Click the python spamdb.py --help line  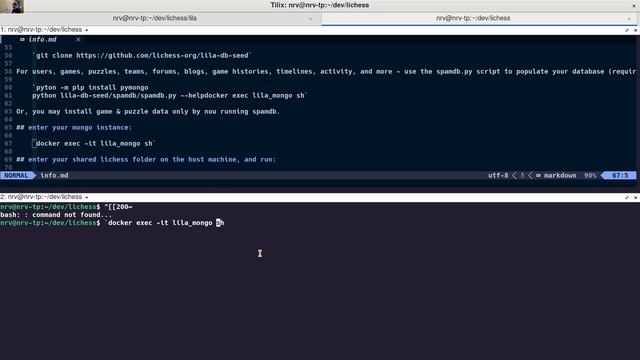(169, 96)
